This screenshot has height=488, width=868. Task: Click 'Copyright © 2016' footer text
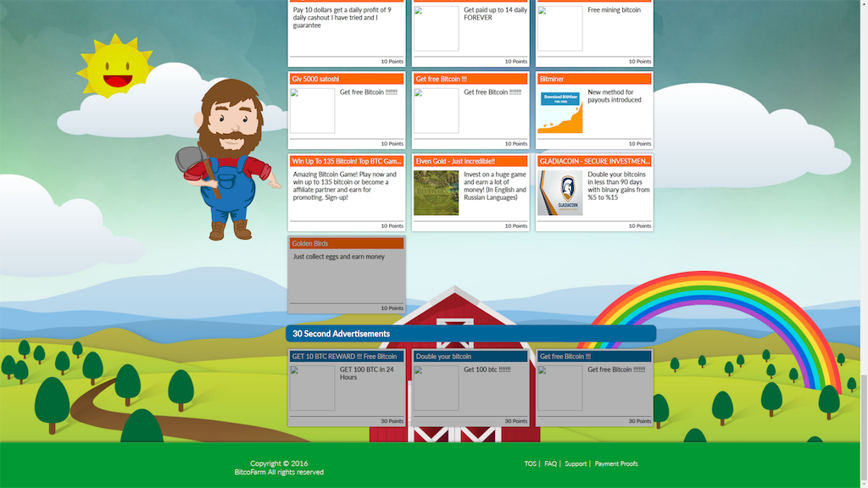[279, 463]
